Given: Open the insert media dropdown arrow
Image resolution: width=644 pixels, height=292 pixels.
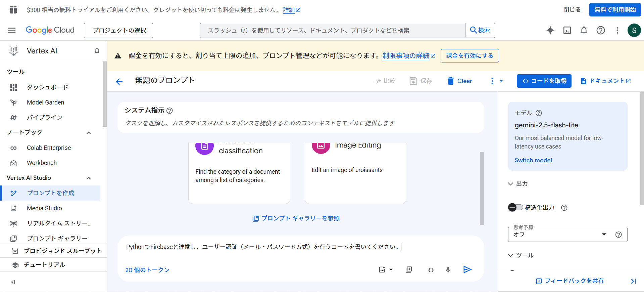Looking at the screenshot, I should tap(391, 269).
